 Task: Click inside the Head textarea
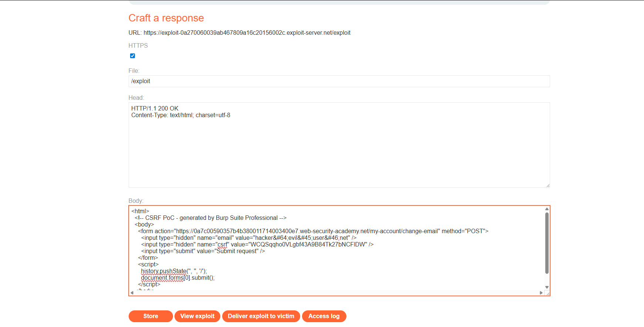[339, 145]
